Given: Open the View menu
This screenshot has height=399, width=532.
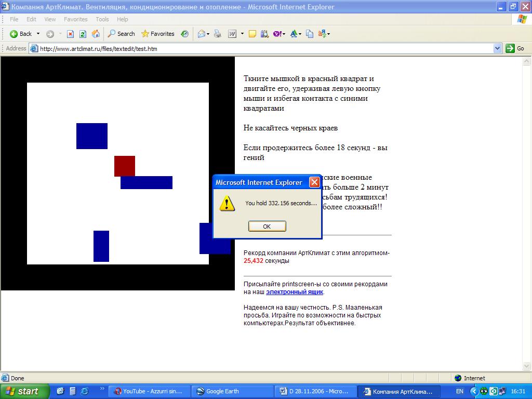Looking at the screenshot, I should (x=50, y=19).
